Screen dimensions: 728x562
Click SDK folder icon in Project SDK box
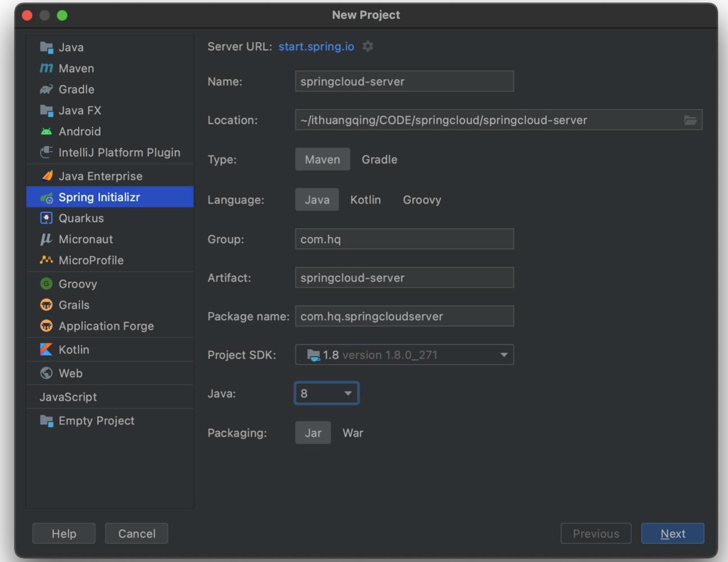pyautogui.click(x=313, y=355)
